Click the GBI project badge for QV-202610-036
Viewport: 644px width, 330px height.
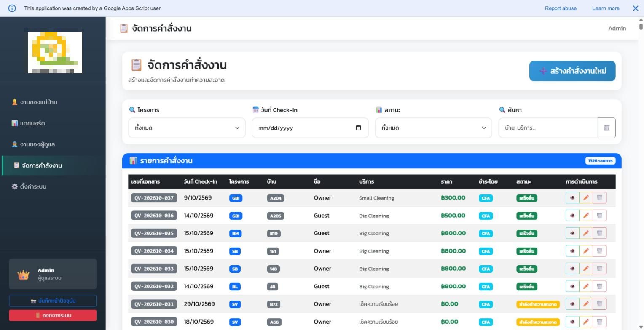[x=236, y=216]
